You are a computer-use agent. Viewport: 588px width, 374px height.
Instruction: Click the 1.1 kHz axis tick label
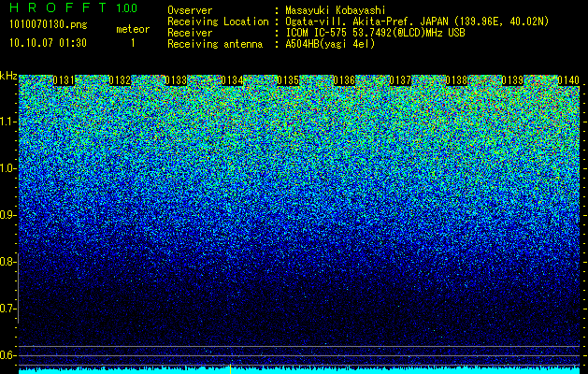pyautogui.click(x=7, y=122)
